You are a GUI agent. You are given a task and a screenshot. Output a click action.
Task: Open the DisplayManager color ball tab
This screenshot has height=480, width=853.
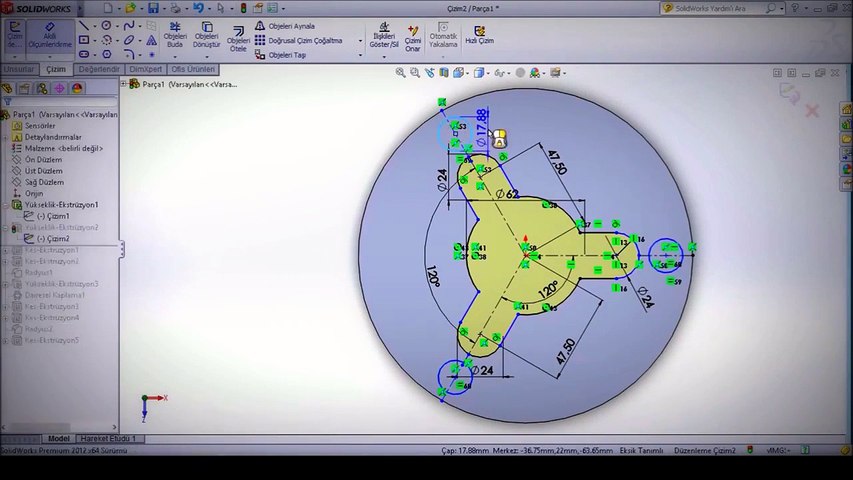click(x=77, y=88)
